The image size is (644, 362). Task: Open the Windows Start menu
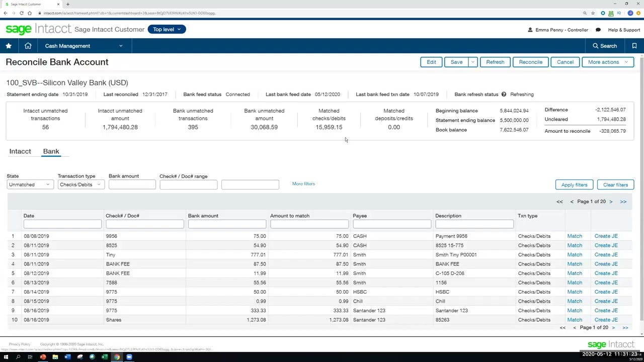pos(6,357)
